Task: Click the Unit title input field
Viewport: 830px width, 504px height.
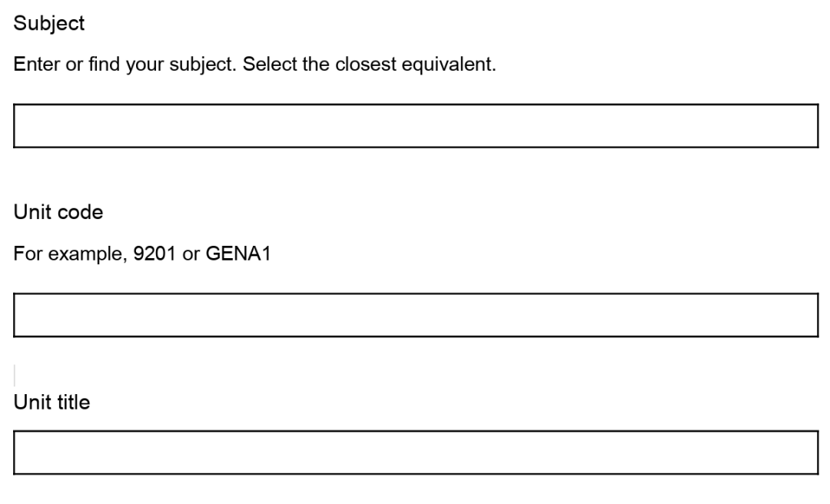Action: (x=415, y=453)
